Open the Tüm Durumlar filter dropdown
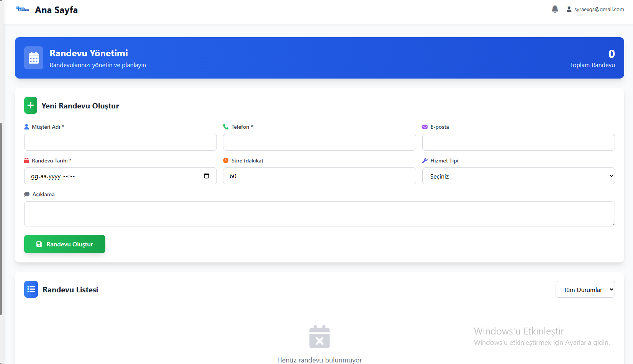This screenshot has width=633, height=364. 585,289
